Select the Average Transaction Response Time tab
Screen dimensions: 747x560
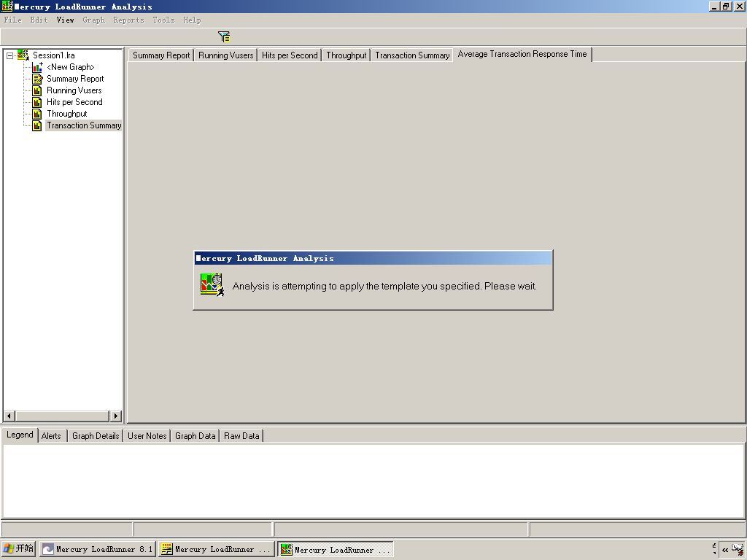point(522,54)
